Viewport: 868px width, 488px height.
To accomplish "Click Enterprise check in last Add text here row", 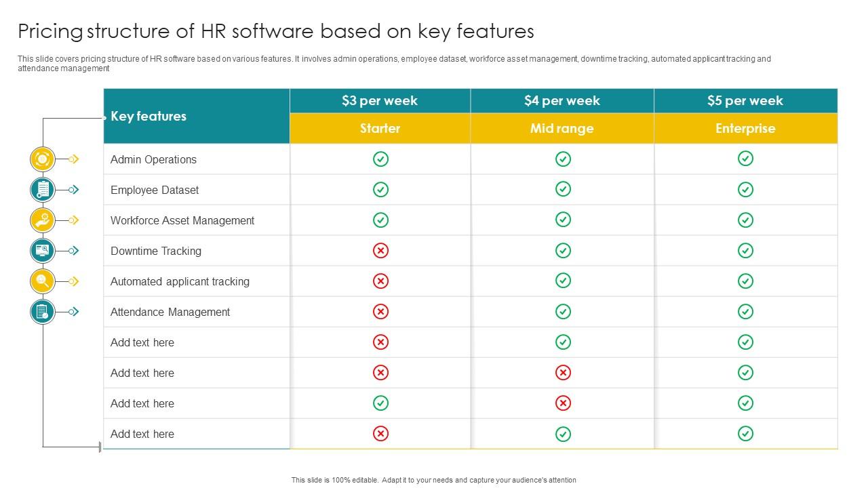I will click(745, 434).
